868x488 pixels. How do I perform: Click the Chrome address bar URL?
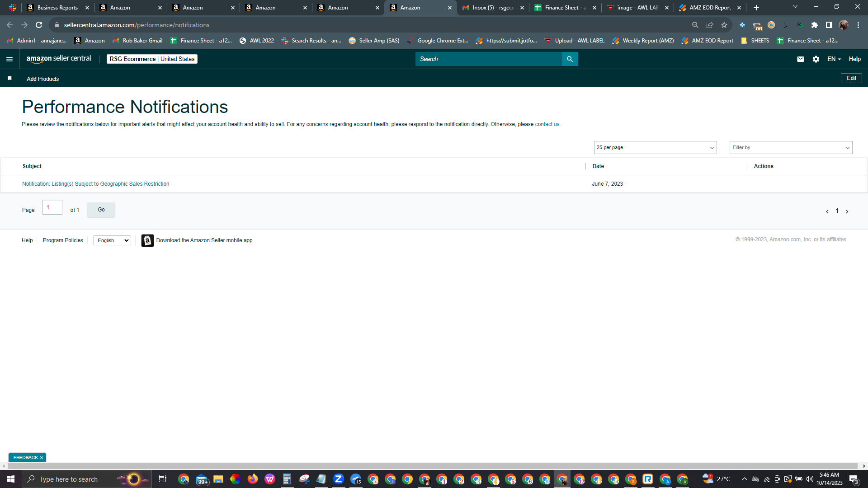[137, 25]
